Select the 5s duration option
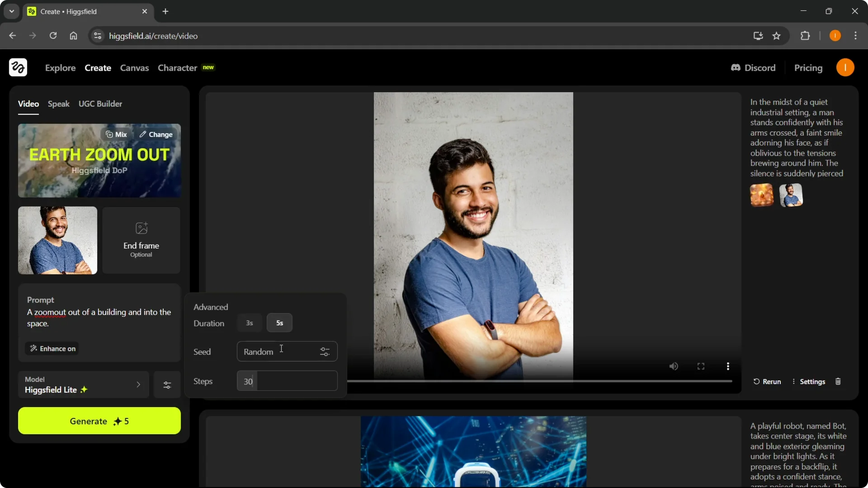Viewport: 868px width, 488px height. [279, 323]
